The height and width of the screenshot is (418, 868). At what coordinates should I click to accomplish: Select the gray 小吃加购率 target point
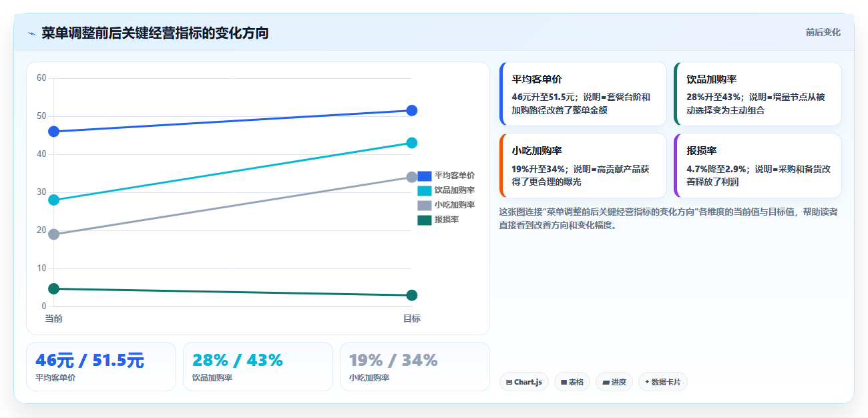click(x=412, y=177)
